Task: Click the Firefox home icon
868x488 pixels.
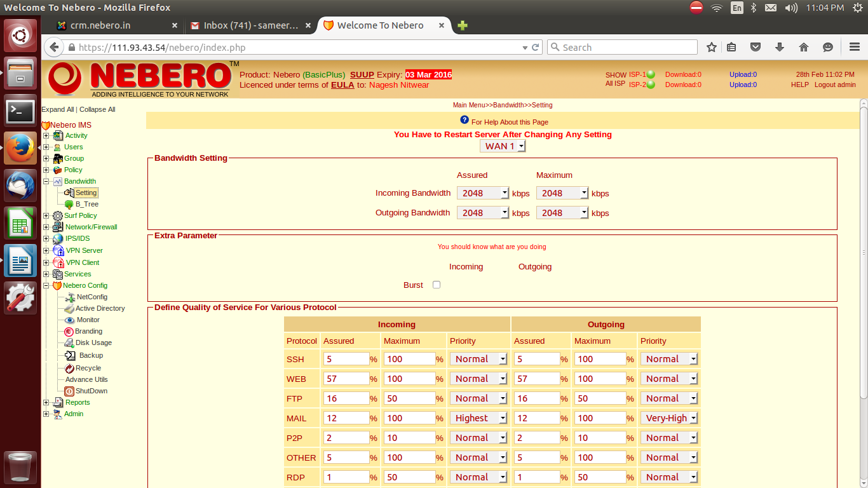Action: 804,47
